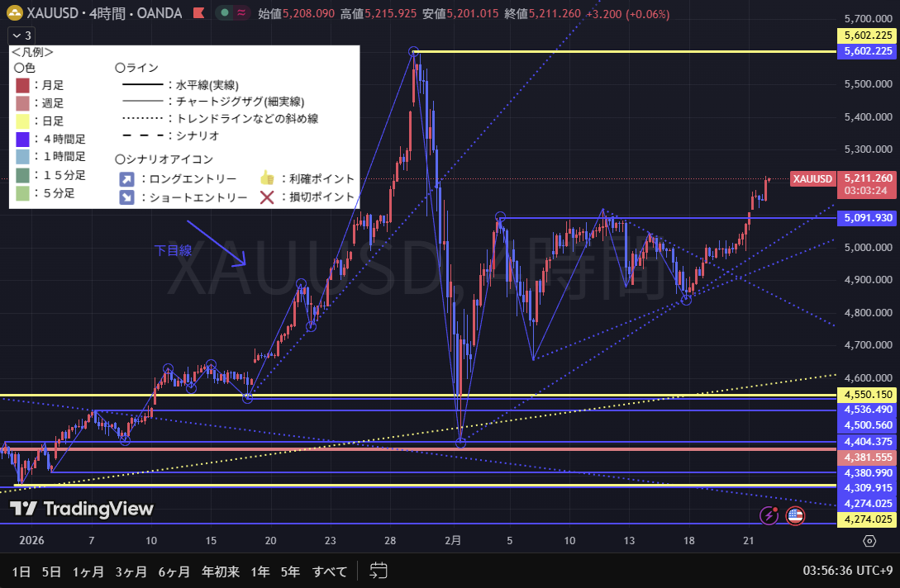Open chart settings hexagon icon on the time axis
The height and width of the screenshot is (588, 900).
(869, 541)
